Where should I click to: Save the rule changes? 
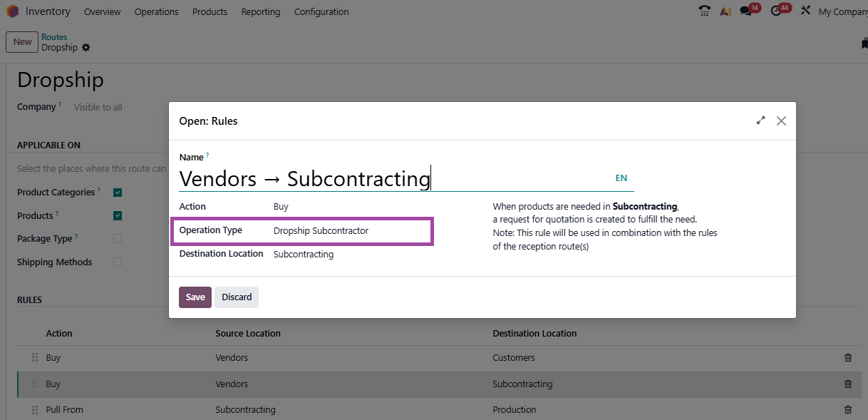195,297
